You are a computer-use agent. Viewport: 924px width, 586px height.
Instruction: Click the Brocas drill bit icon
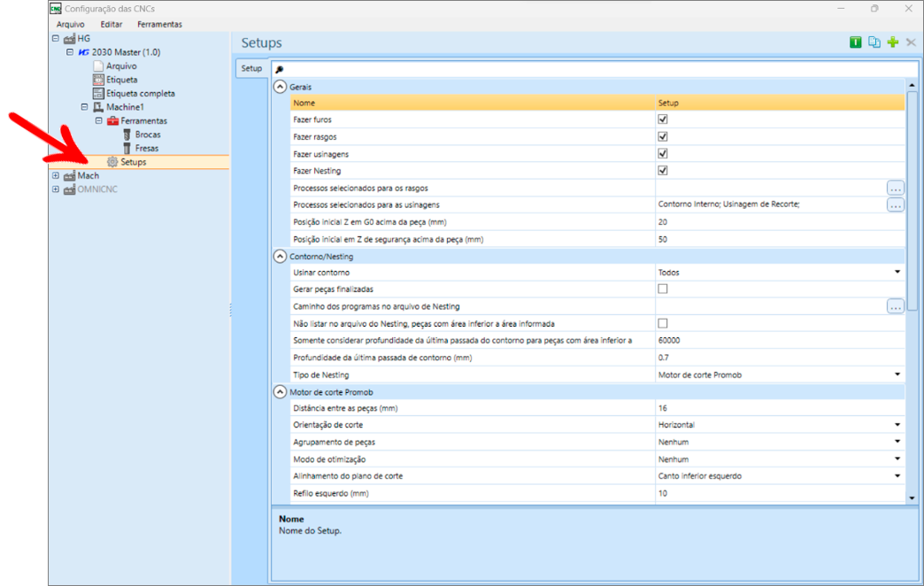tap(127, 135)
